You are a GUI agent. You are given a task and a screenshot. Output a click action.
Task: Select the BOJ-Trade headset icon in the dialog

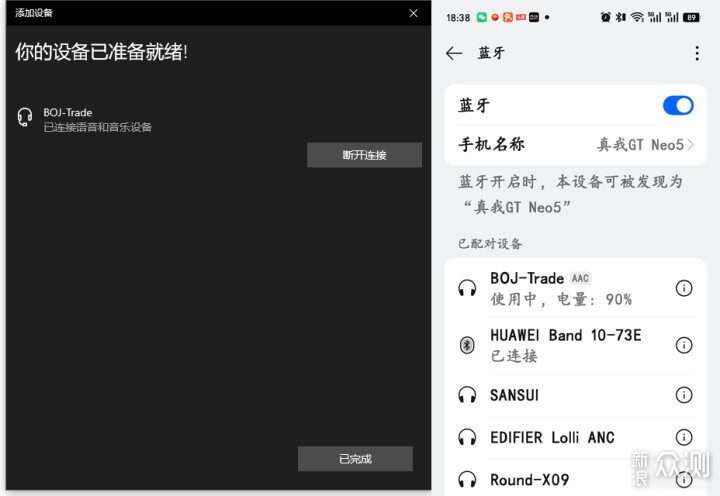[25, 118]
